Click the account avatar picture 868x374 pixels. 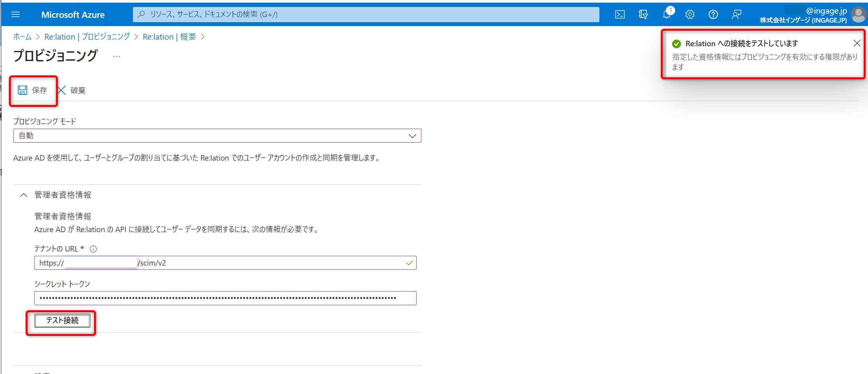tap(858, 15)
